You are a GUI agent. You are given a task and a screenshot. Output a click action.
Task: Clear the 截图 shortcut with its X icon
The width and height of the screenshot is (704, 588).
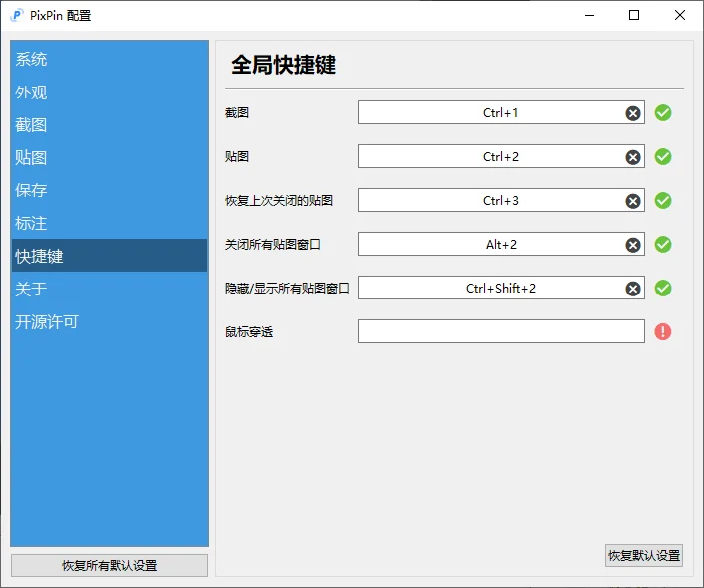(633, 113)
